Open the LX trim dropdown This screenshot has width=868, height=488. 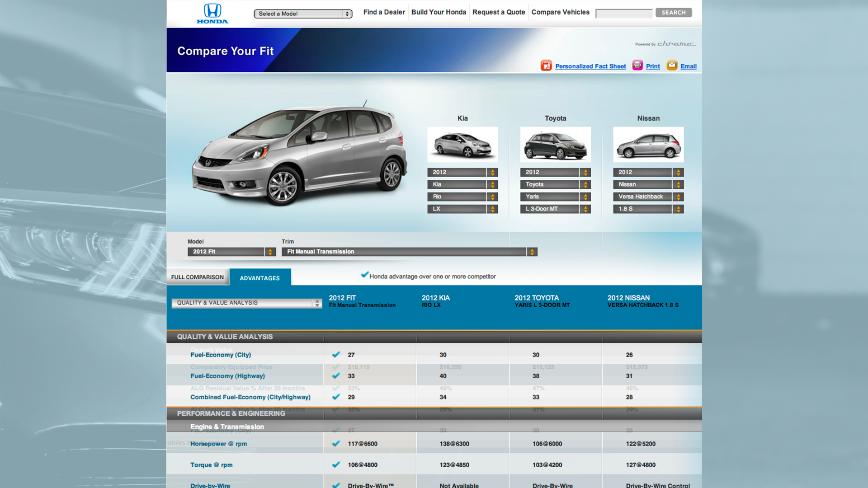(x=462, y=209)
